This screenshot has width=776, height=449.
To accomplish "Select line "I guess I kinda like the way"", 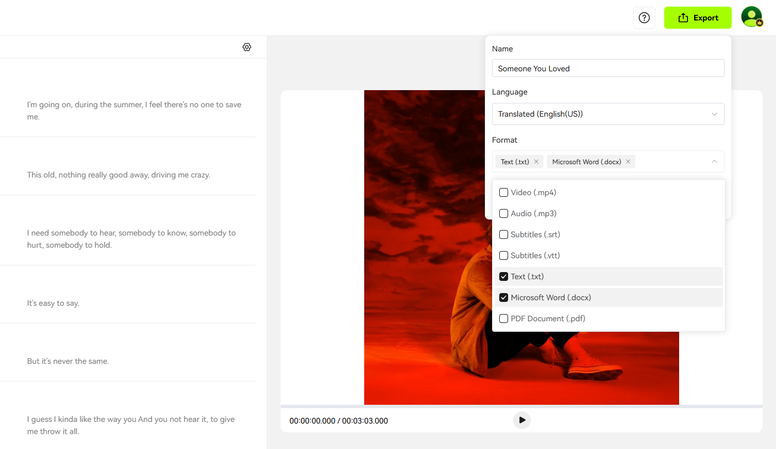I will click(131, 425).
